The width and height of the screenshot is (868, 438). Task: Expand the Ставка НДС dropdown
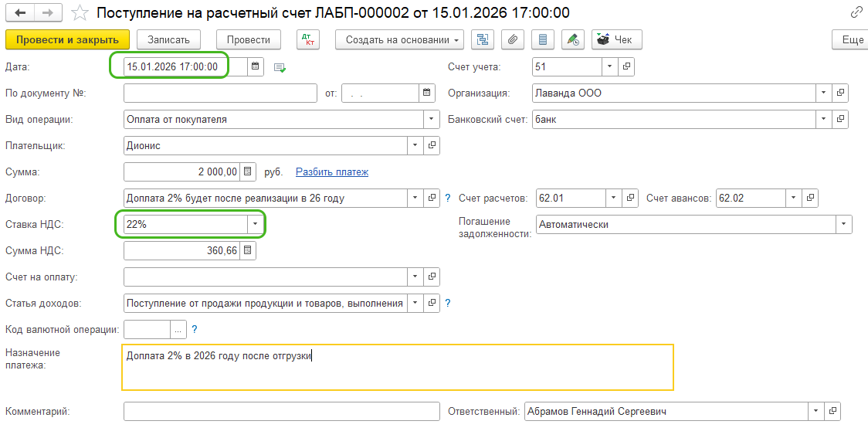255,225
